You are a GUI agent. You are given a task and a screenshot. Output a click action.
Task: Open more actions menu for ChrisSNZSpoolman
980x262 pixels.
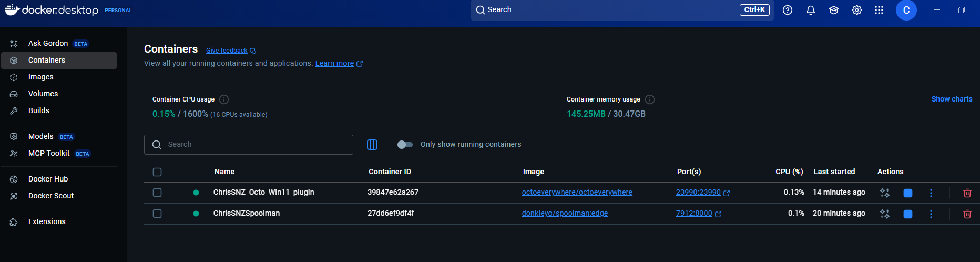click(931, 214)
